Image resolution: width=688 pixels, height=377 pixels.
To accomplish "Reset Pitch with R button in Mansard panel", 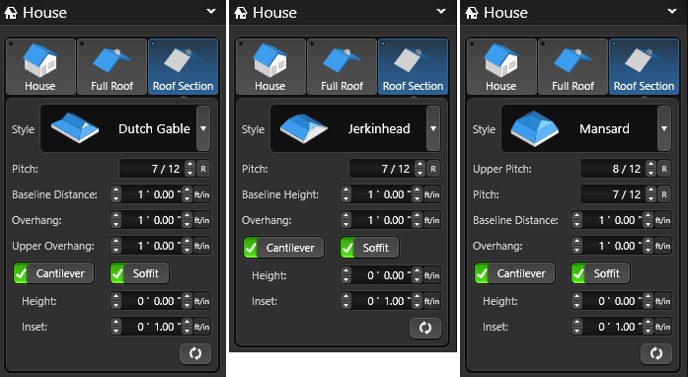I will click(x=664, y=194).
